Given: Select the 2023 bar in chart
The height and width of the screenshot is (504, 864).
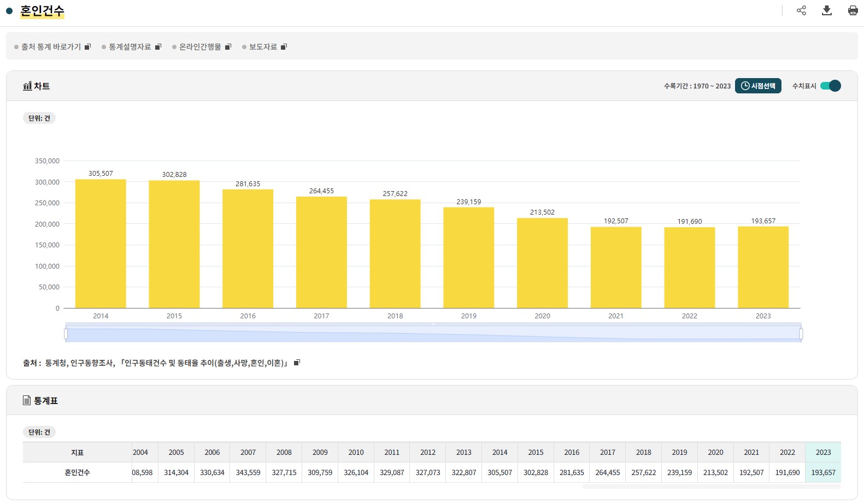Looking at the screenshot, I should (x=763, y=267).
